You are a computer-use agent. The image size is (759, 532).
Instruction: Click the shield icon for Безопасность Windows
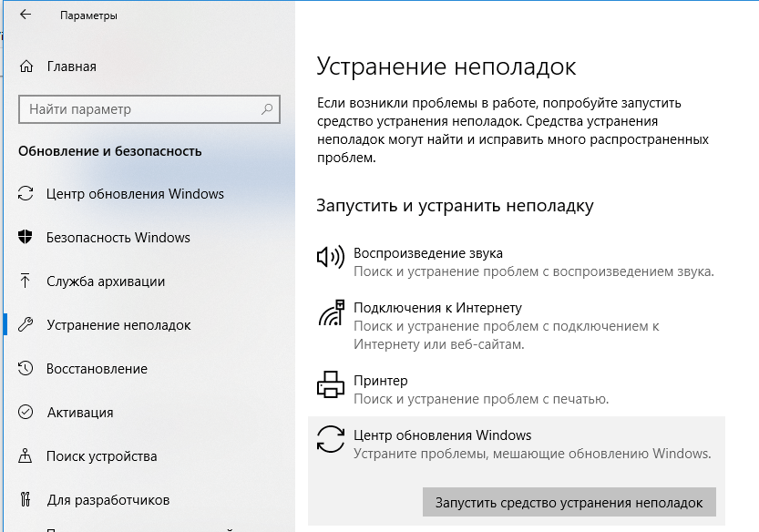26,238
